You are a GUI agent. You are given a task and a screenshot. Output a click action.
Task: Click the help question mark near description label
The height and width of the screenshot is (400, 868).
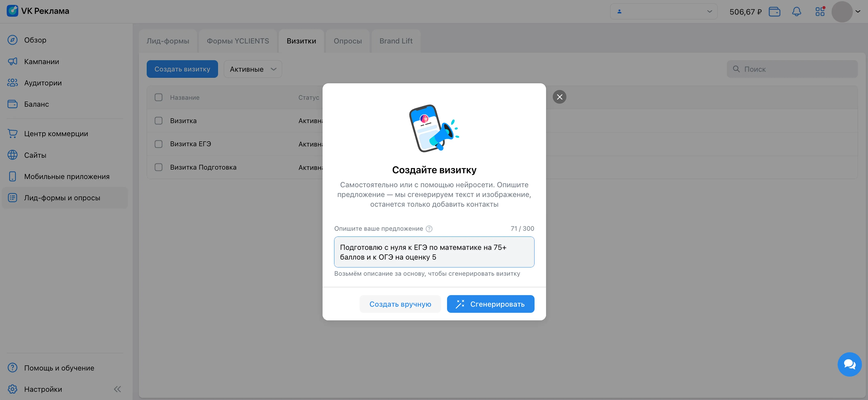tap(429, 229)
